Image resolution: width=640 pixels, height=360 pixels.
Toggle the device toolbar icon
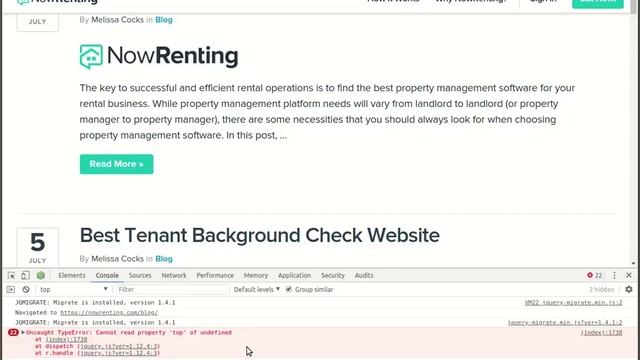25,276
